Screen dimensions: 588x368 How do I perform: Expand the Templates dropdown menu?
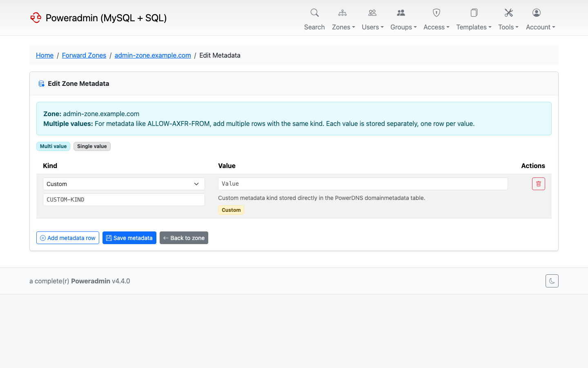pyautogui.click(x=474, y=27)
